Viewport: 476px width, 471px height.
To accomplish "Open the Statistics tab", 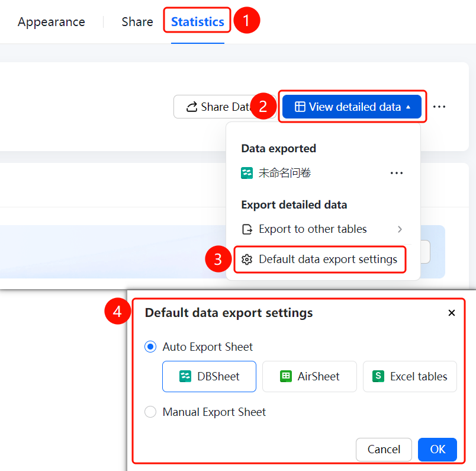I will click(198, 22).
